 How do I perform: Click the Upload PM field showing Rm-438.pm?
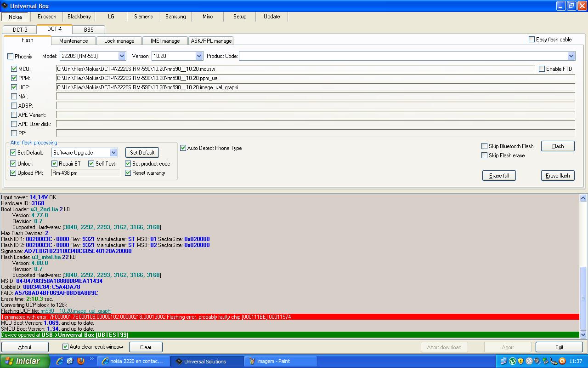click(x=85, y=173)
